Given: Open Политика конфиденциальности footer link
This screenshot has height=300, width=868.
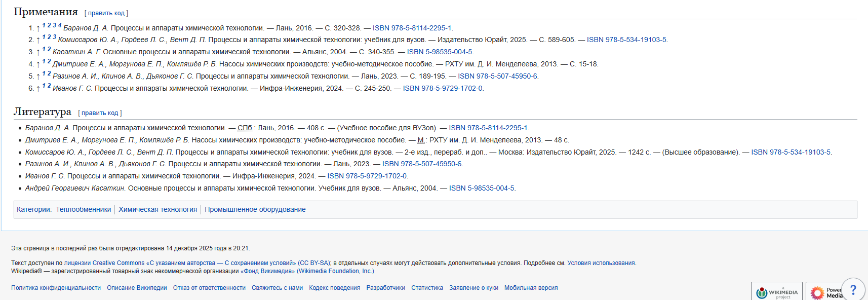Looking at the screenshot, I should 56,288.
